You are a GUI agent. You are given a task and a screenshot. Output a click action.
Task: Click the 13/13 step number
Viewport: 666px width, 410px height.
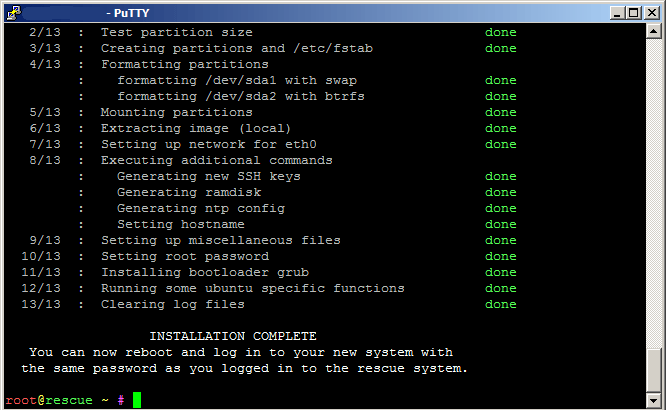(x=41, y=304)
